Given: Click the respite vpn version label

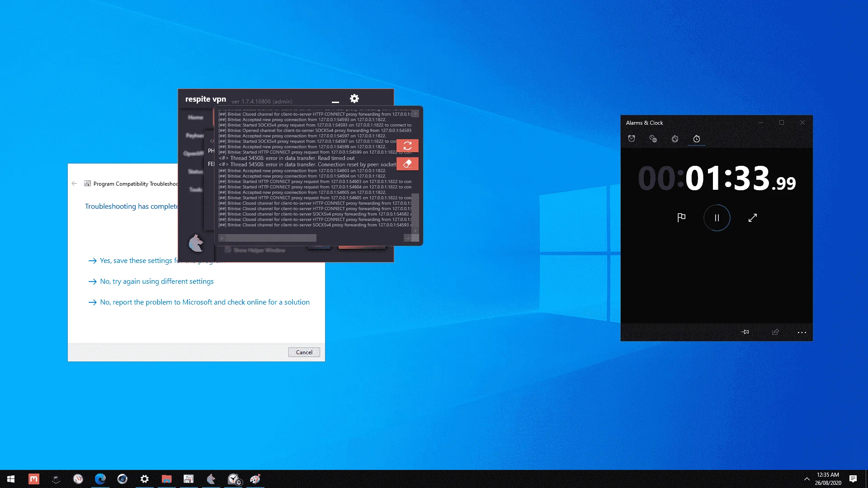Looking at the screenshot, I should click(262, 102).
